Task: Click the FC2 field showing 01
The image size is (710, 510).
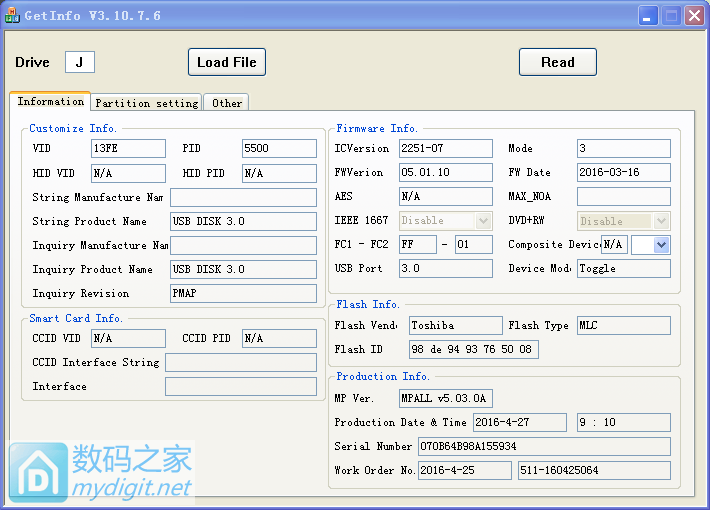Action: pyautogui.click(x=474, y=245)
